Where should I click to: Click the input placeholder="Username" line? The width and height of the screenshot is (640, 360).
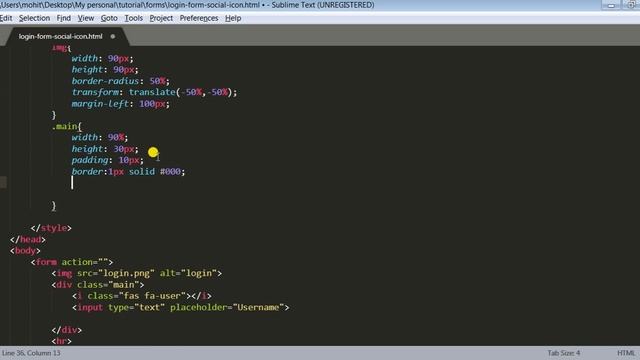point(180,307)
